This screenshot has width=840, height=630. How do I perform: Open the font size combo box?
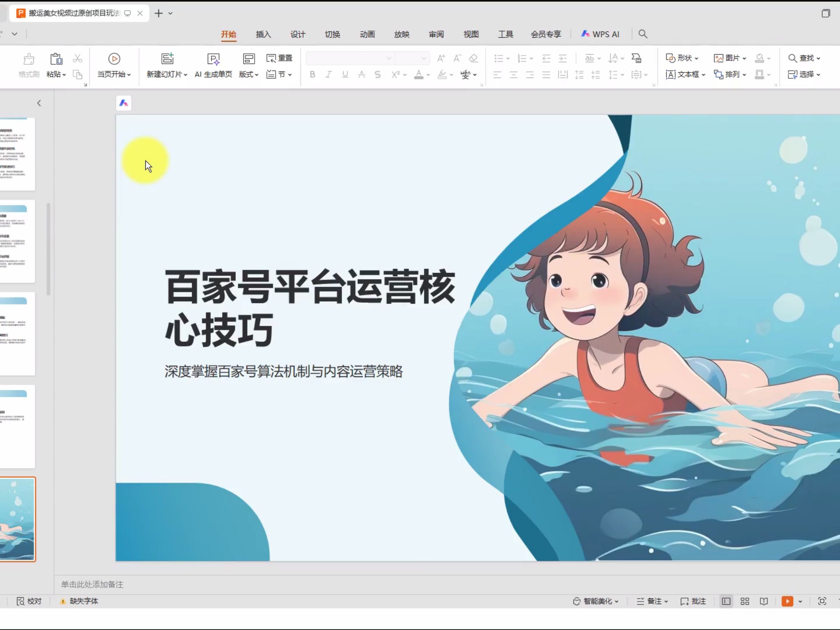412,58
